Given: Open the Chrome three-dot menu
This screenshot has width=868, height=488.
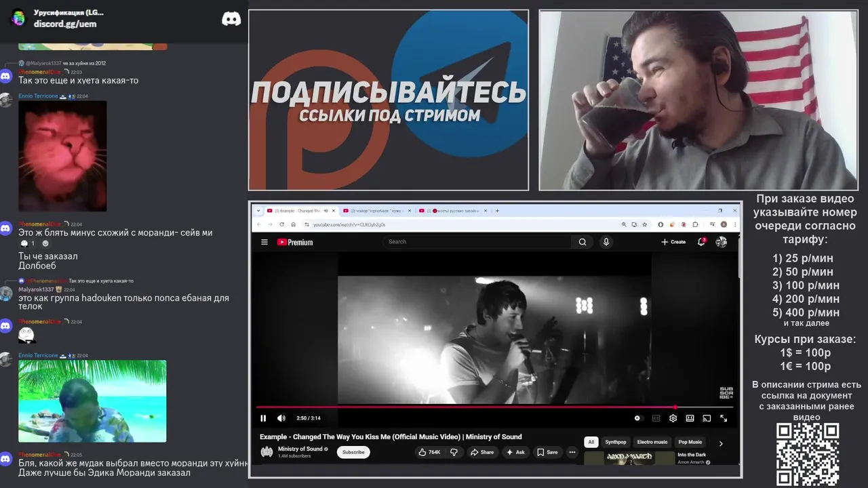Looking at the screenshot, I should tap(734, 224).
